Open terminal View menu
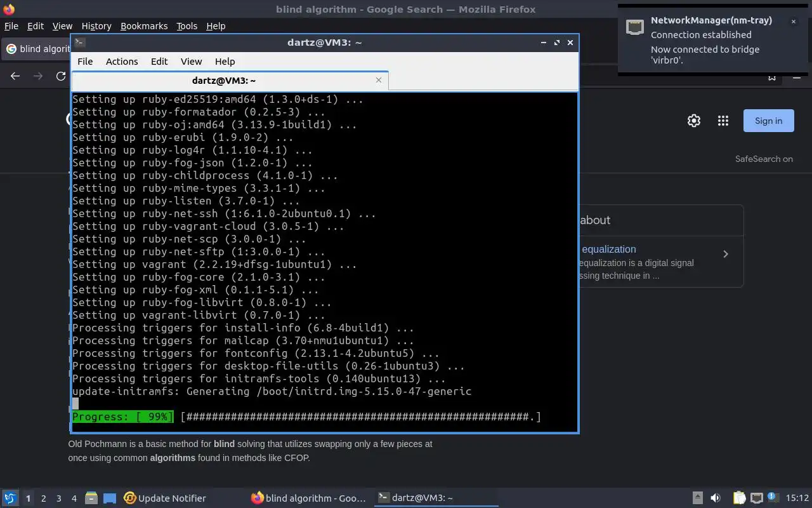812x508 pixels. coord(191,62)
